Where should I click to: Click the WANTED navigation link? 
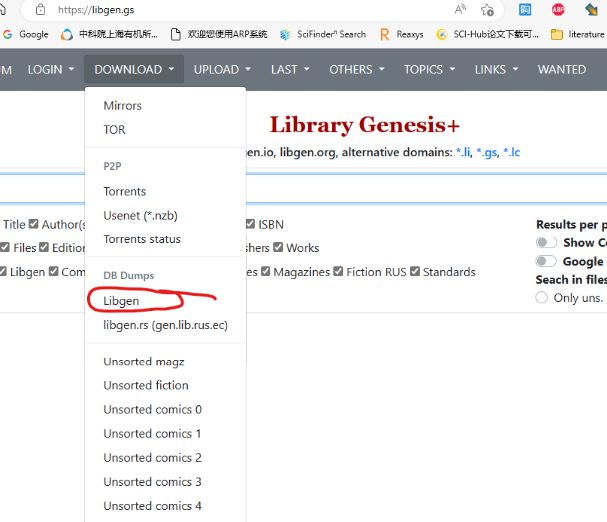click(x=562, y=70)
